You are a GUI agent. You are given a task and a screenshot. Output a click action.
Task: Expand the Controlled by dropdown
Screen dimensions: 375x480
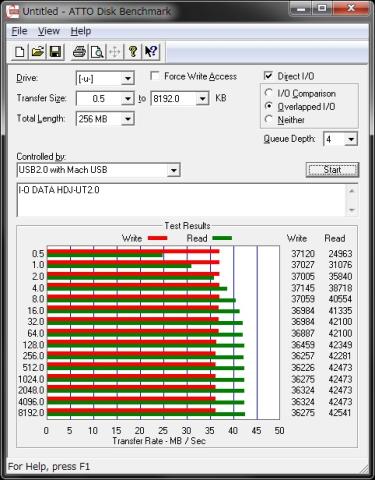pyautogui.click(x=174, y=170)
